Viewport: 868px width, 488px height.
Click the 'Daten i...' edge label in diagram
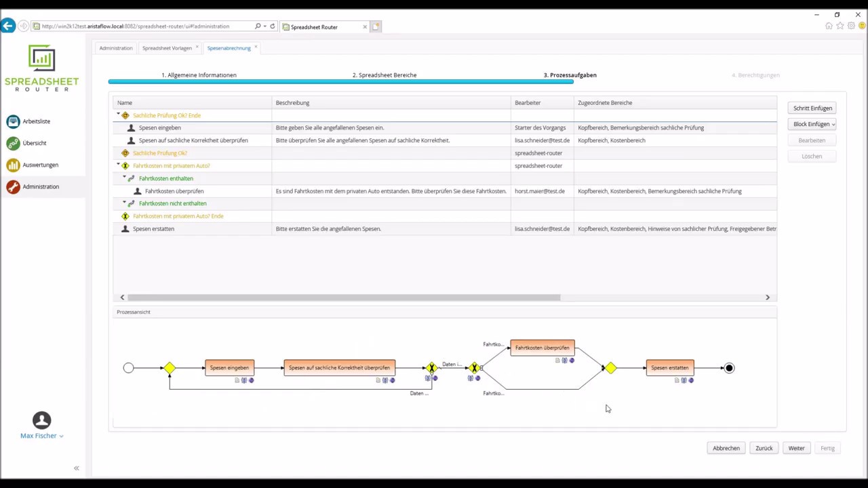pos(452,365)
